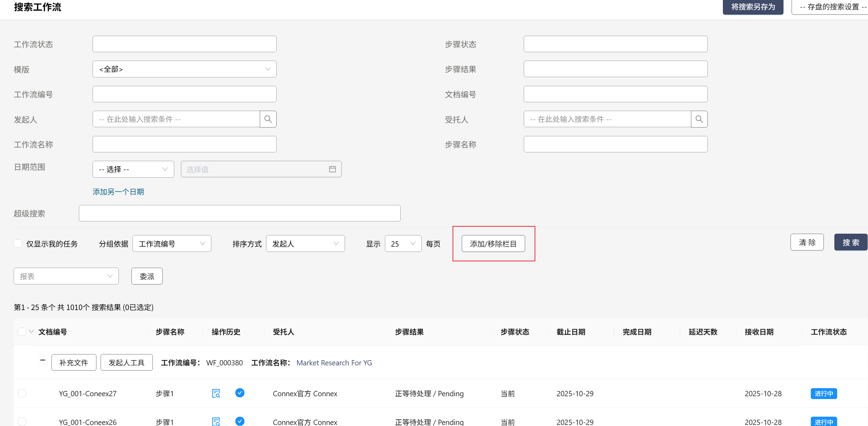This screenshot has width=868, height=426.
Task: View operation history icon for YG_001-Coneex26
Action: (x=216, y=421)
